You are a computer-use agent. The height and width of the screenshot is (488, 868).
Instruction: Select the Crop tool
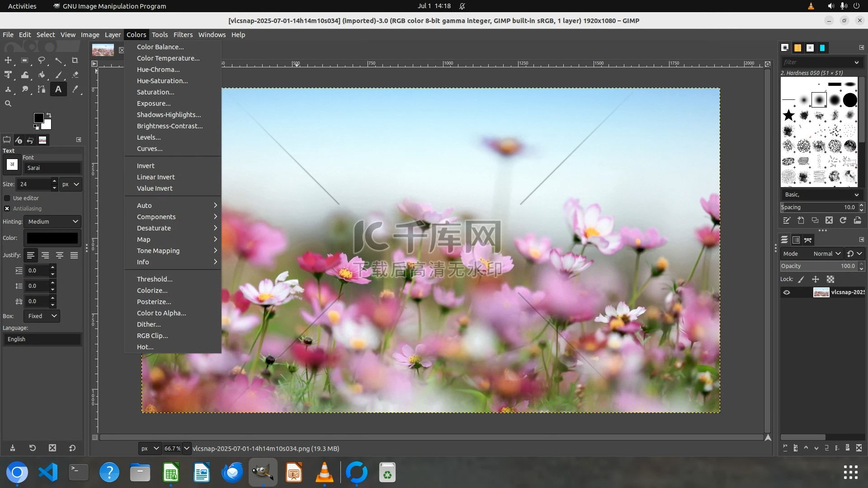75,60
